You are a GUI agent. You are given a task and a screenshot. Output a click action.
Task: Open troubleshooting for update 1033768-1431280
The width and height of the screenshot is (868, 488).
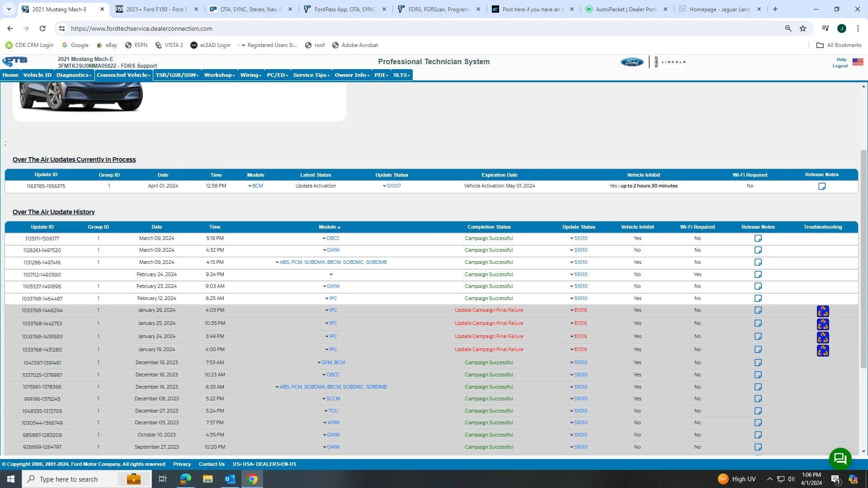(x=823, y=351)
